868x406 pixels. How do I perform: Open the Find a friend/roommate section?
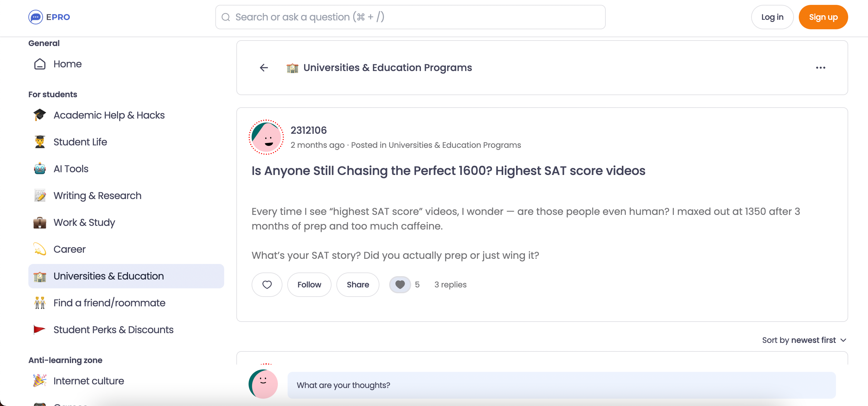coord(109,303)
